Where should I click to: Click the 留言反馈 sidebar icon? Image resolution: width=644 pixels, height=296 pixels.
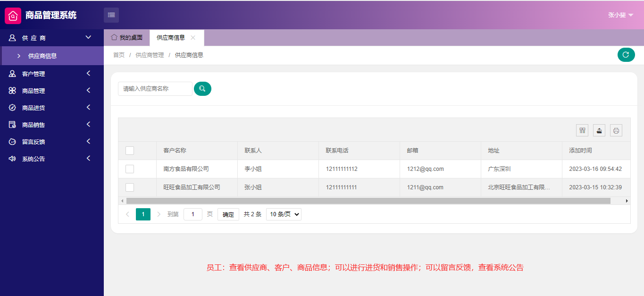[x=12, y=142]
